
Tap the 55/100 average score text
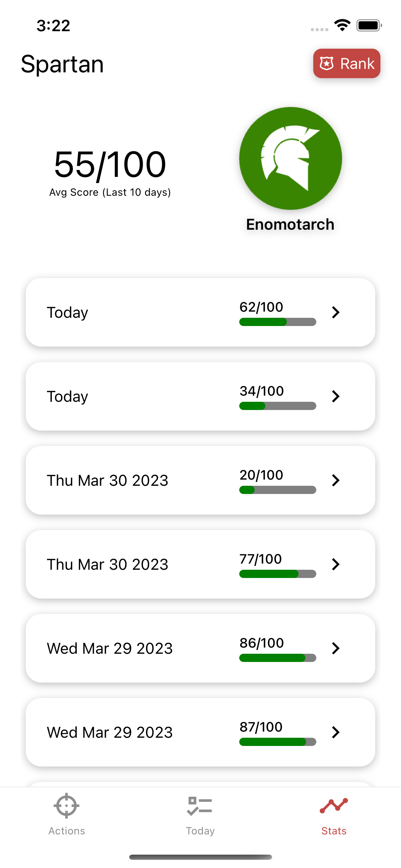[x=110, y=165]
